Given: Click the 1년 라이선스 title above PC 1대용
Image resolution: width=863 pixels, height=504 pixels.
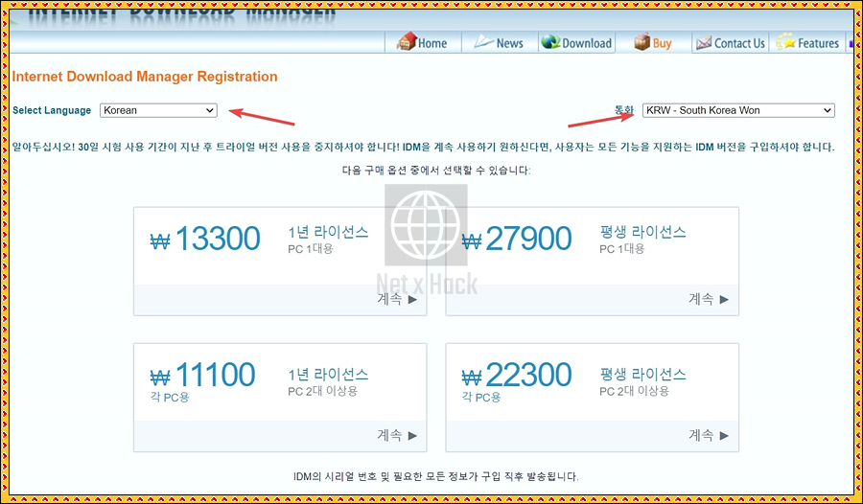Looking at the screenshot, I should click(x=328, y=232).
